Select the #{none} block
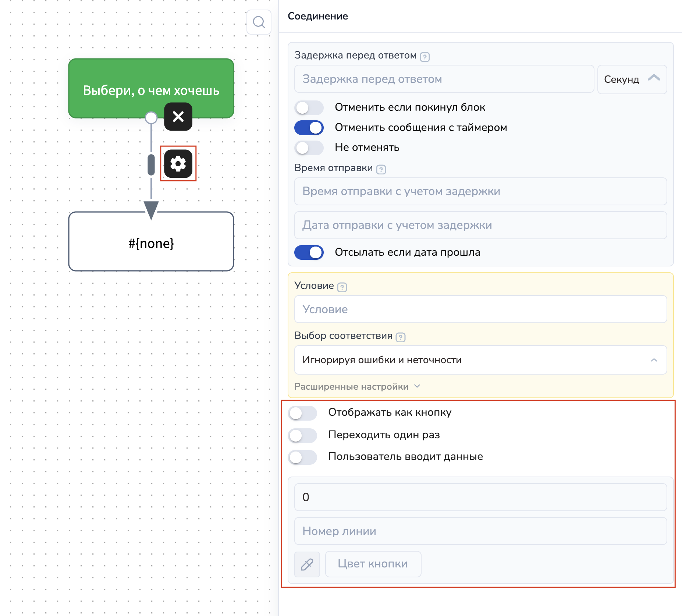The width and height of the screenshot is (682, 616). tap(151, 243)
